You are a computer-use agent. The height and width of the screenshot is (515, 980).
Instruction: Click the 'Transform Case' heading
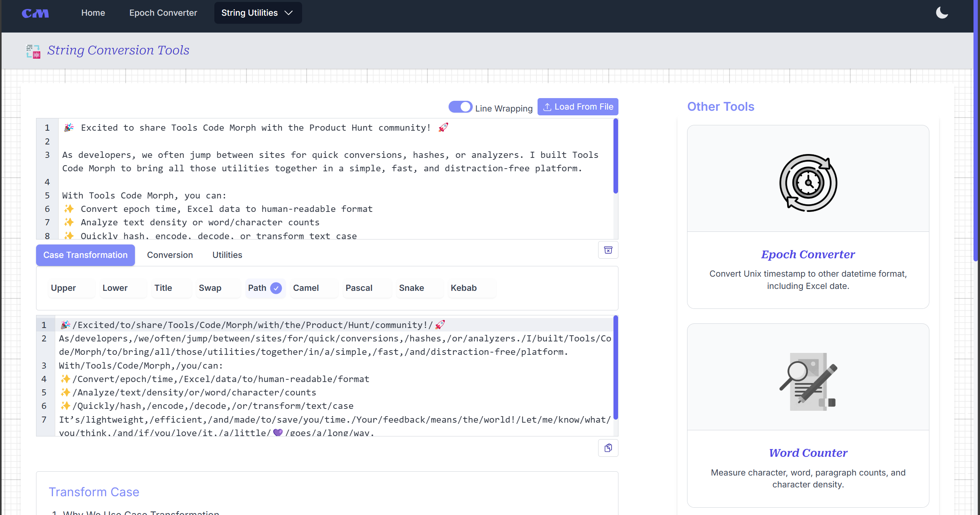coord(94,492)
